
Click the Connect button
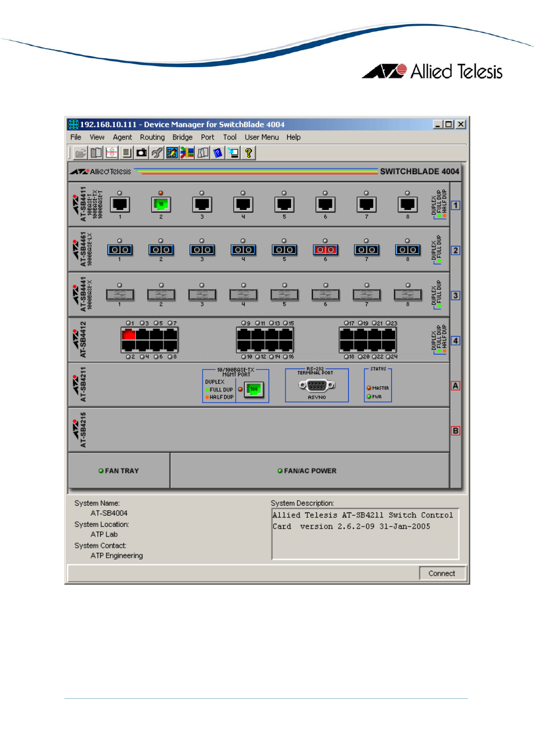click(x=442, y=573)
